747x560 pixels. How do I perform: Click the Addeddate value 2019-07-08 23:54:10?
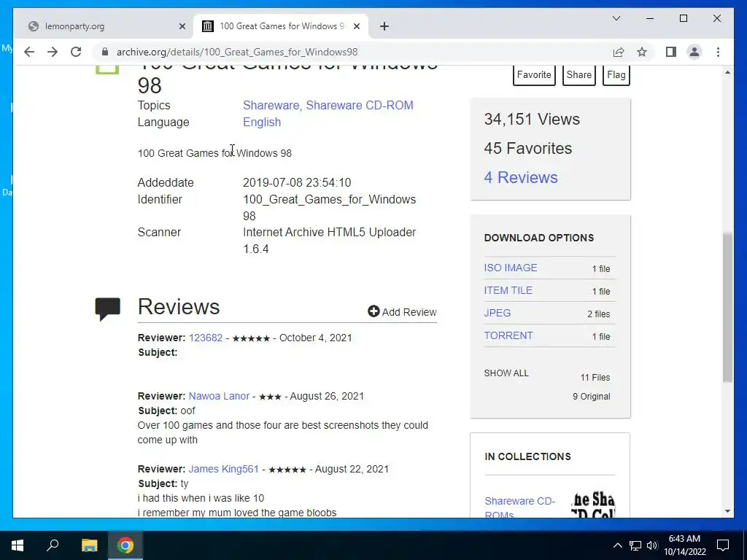pyautogui.click(x=297, y=183)
